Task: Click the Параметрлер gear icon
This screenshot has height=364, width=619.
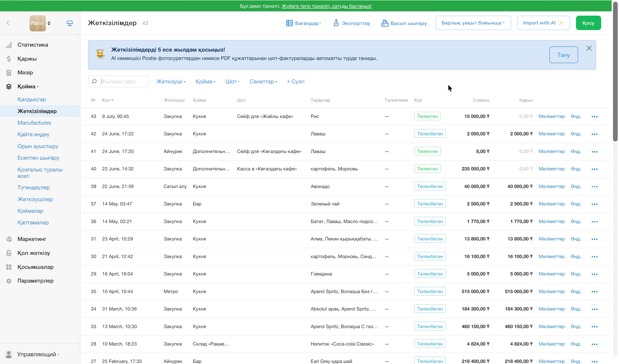Action: [9, 281]
